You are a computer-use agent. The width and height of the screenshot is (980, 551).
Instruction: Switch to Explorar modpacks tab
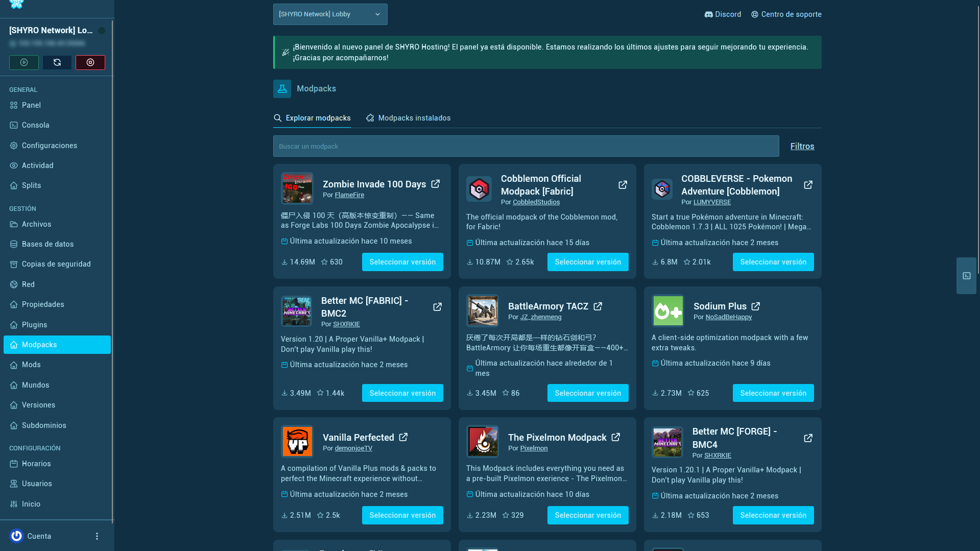[x=312, y=118]
